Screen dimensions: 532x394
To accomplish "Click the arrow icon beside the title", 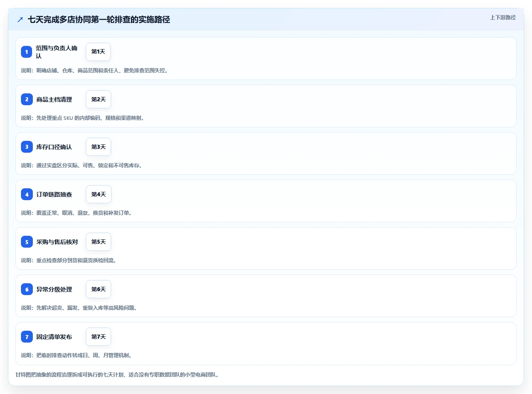I will tap(20, 19).
